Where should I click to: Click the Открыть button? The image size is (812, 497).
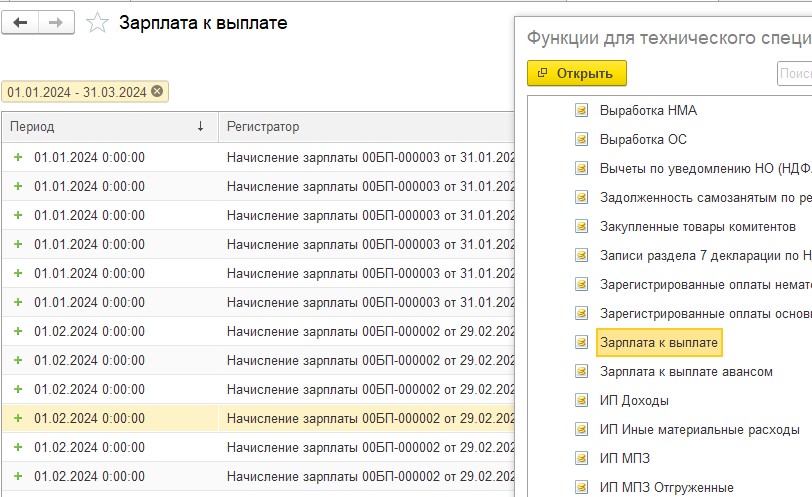pos(576,73)
